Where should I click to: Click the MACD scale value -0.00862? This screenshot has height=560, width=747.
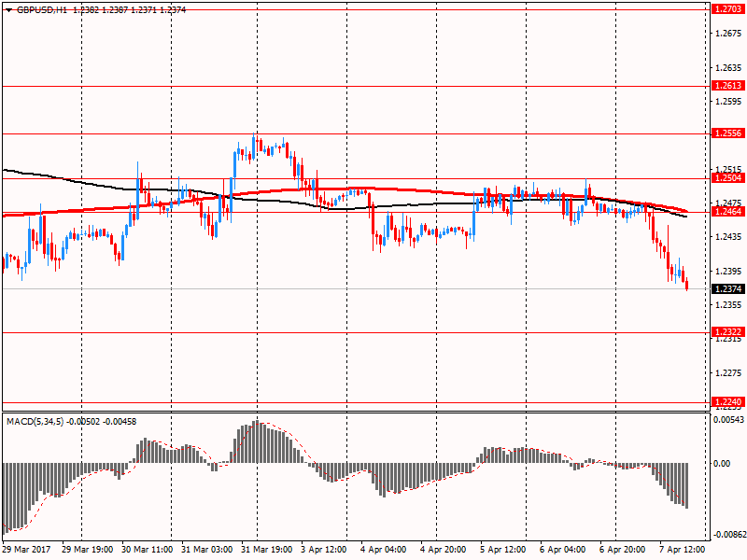(729, 535)
